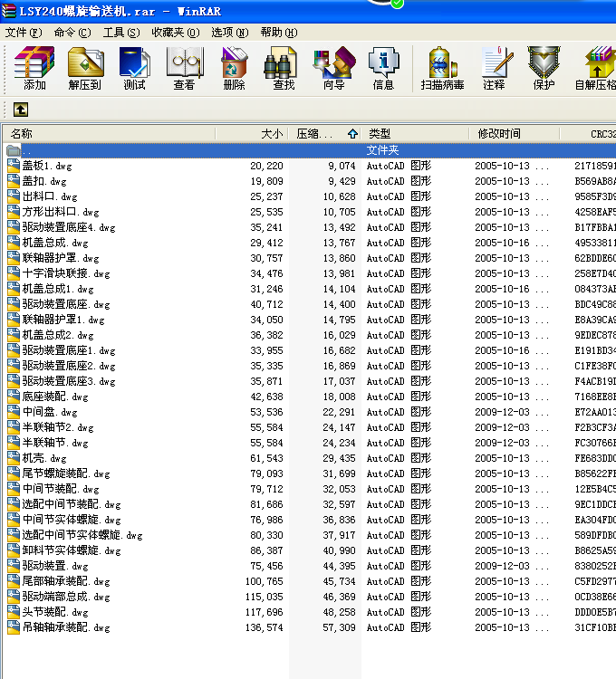The image size is (616, 679).
Task: Click the file icon of 盖扣.dwg
Action: 14,181
